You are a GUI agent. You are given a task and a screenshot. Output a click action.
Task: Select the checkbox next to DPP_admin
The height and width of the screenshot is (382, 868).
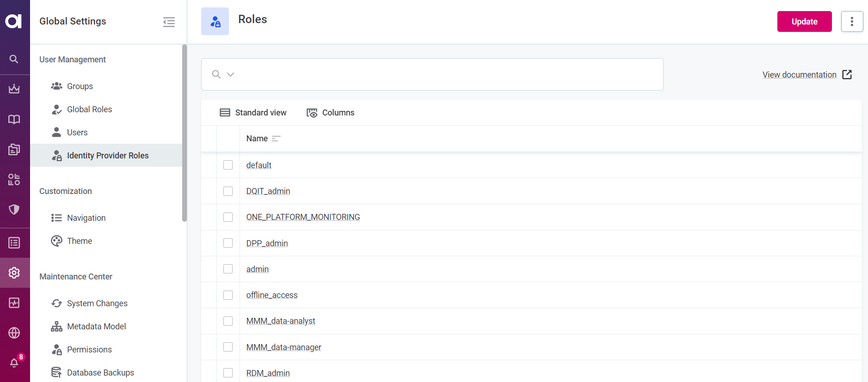(228, 243)
